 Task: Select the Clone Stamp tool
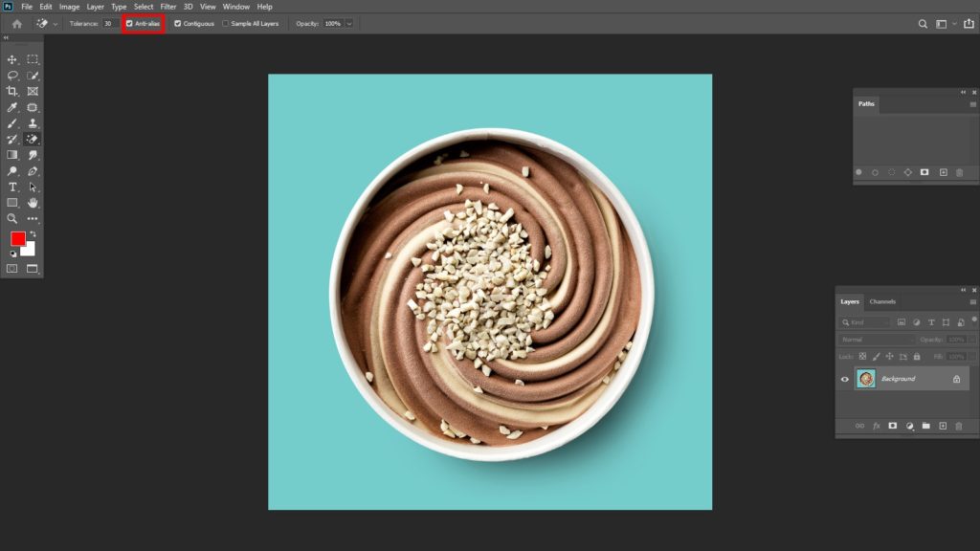[x=33, y=123]
